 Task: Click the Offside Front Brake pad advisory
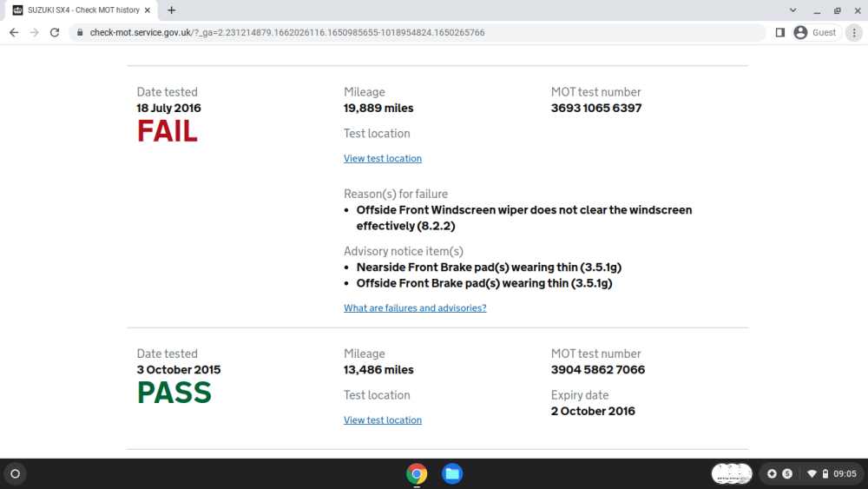(484, 283)
